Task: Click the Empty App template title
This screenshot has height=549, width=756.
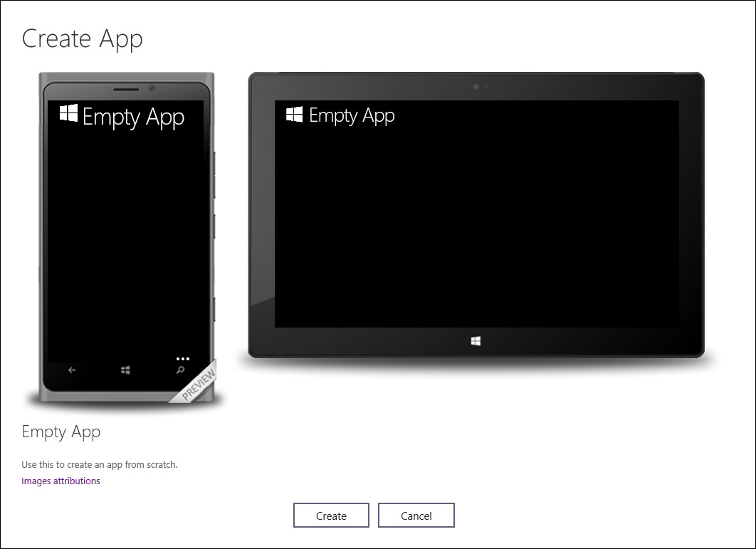Action: (x=61, y=432)
